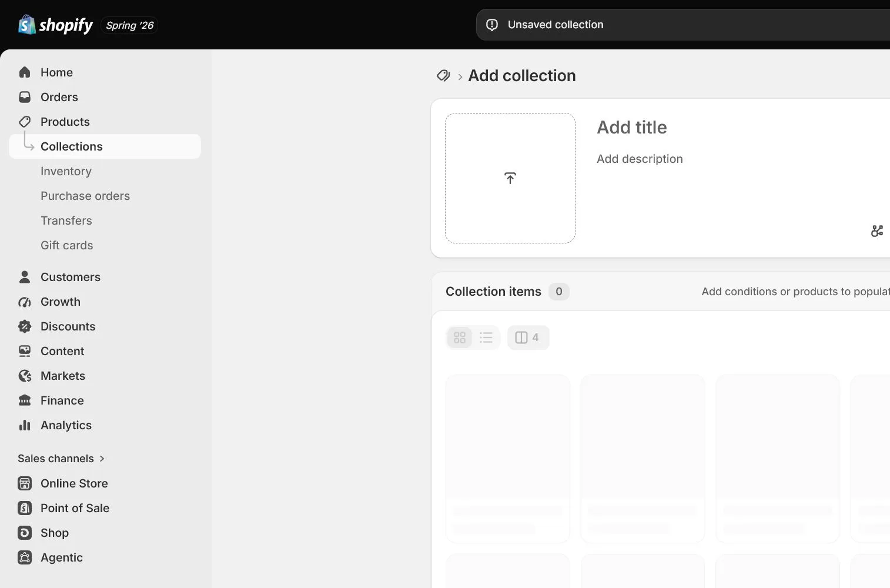Open Point of Sale channel label
The image size is (890, 588).
(x=75, y=508)
